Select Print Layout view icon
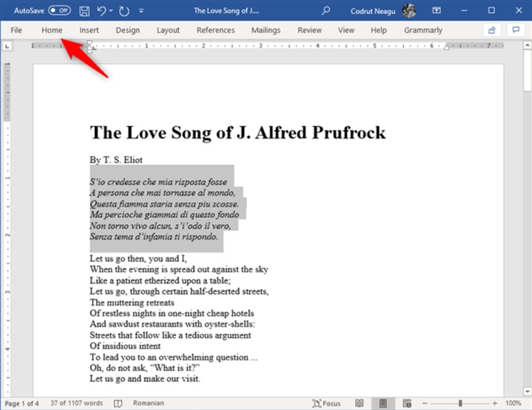This screenshot has width=532, height=410. click(383, 403)
